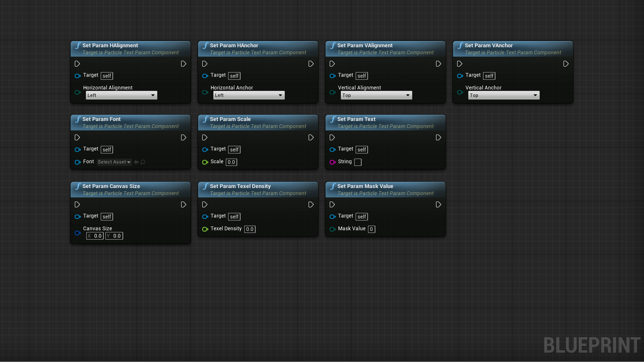Open Horizontal Anchor dropdown
Image resolution: width=644 pixels, height=362 pixels.
[249, 96]
